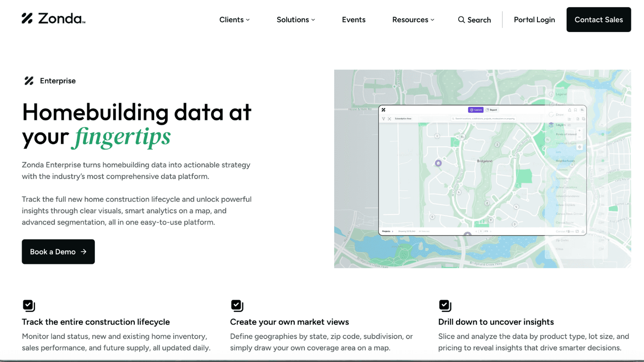Click the 'Bridgeland' label on the preview map
Viewport: 644px width, 362px height.
(485, 161)
